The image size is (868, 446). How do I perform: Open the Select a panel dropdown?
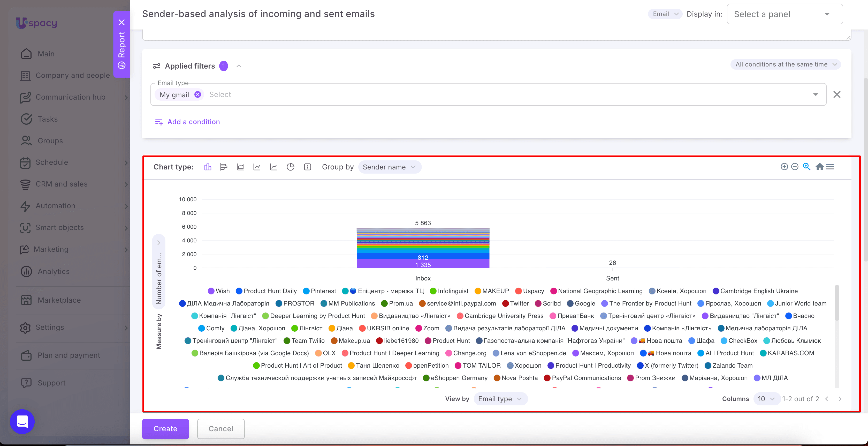pyautogui.click(x=785, y=14)
